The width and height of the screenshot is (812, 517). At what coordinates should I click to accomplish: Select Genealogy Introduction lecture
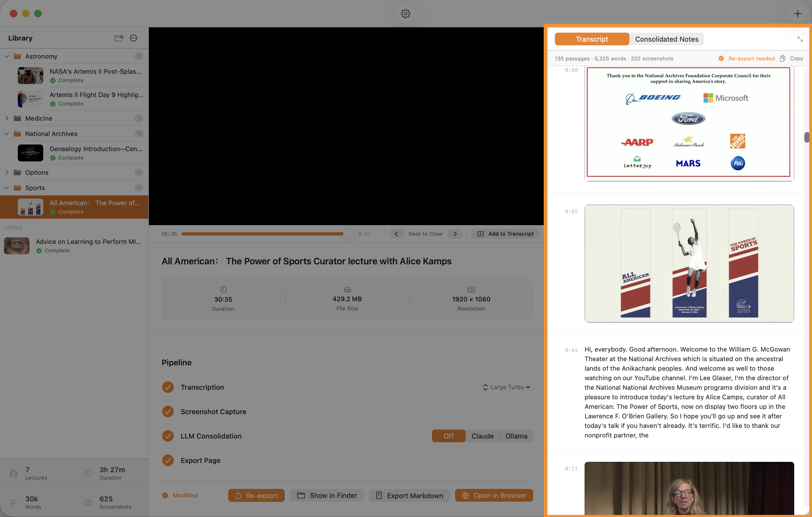pos(74,153)
